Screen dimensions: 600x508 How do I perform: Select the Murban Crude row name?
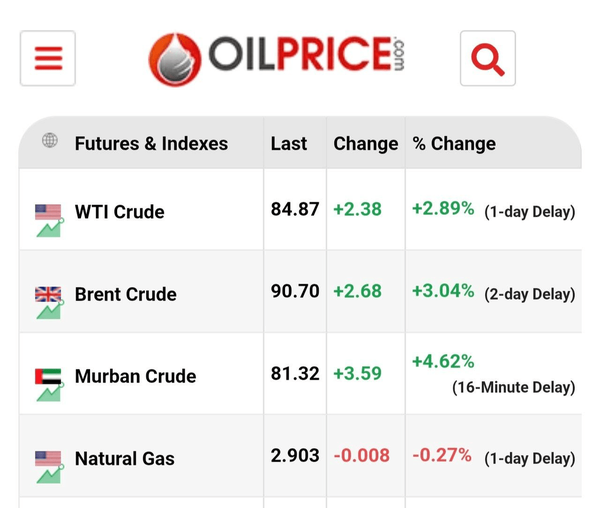coord(135,376)
